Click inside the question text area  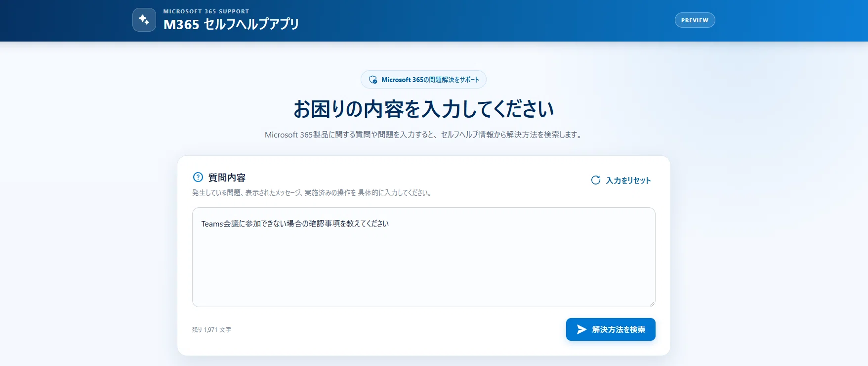(424, 257)
